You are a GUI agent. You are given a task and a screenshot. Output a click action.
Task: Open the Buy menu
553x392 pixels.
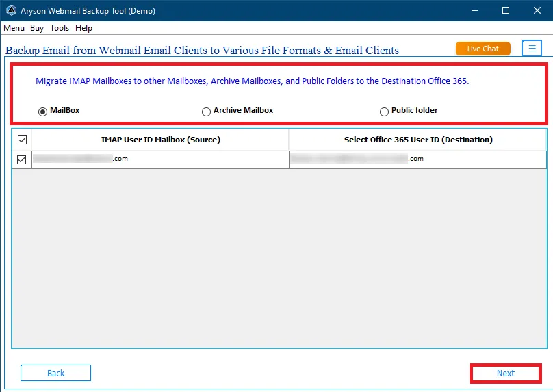pos(37,28)
